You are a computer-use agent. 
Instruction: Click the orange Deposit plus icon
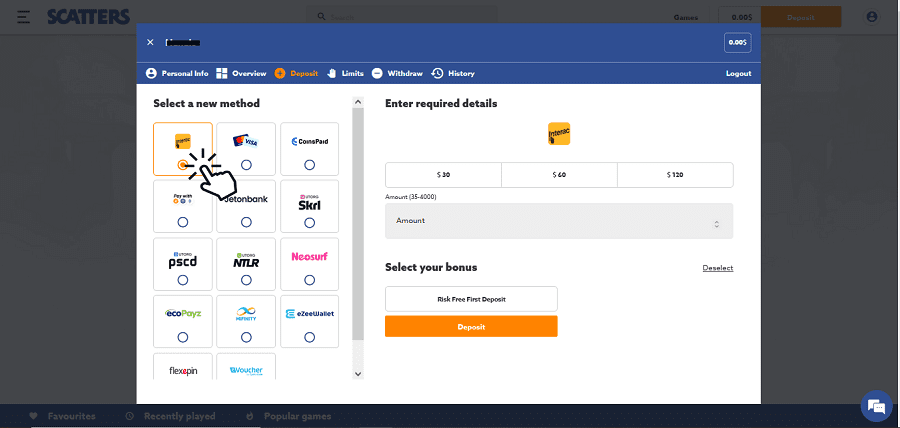coord(280,73)
